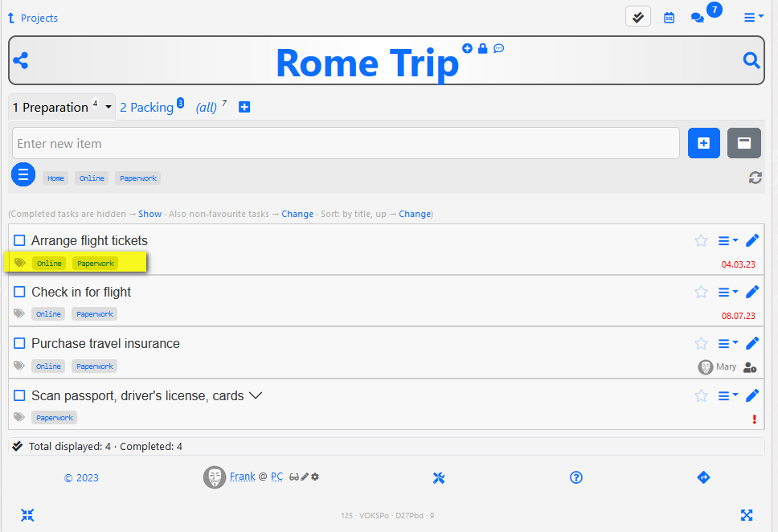Star the Check in for flight task
778x532 pixels.
click(701, 292)
